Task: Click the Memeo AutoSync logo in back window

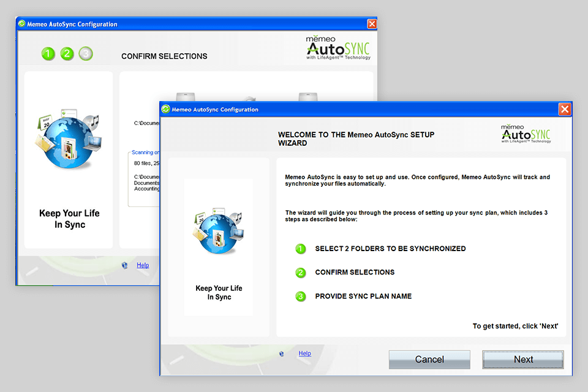Action: [x=338, y=48]
